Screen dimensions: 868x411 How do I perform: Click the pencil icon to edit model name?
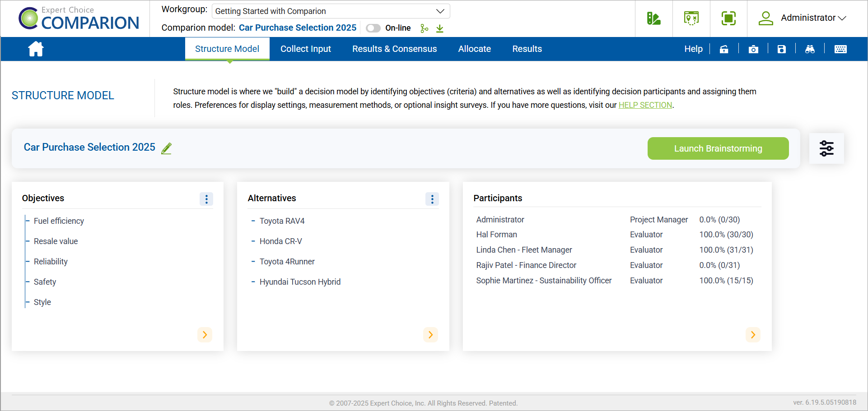coord(166,148)
